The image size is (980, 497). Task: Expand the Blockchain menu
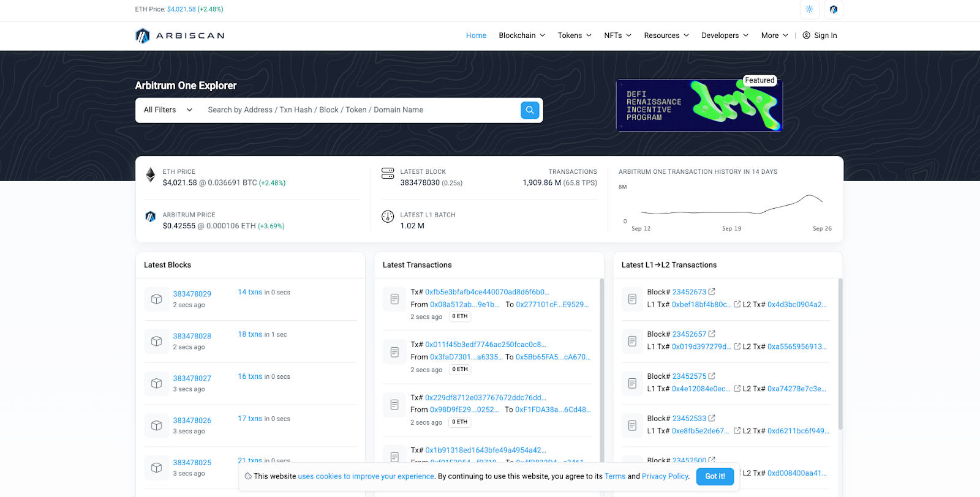pyautogui.click(x=522, y=35)
